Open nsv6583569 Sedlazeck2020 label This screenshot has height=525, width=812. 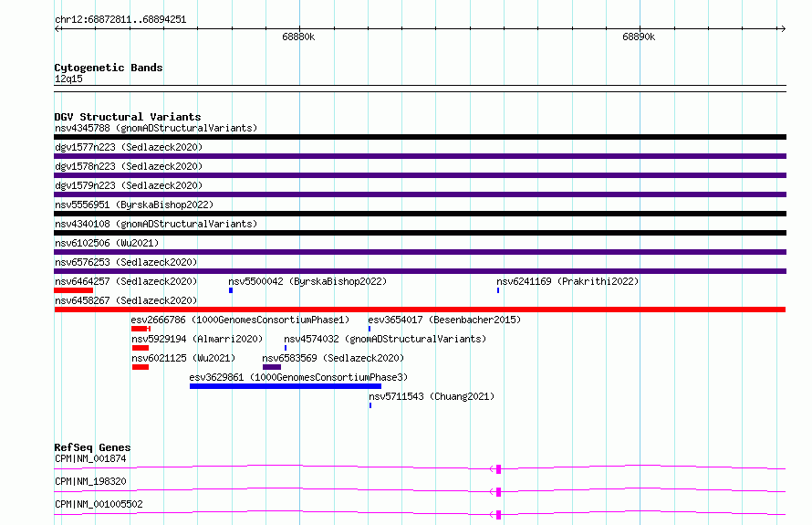pyautogui.click(x=333, y=358)
